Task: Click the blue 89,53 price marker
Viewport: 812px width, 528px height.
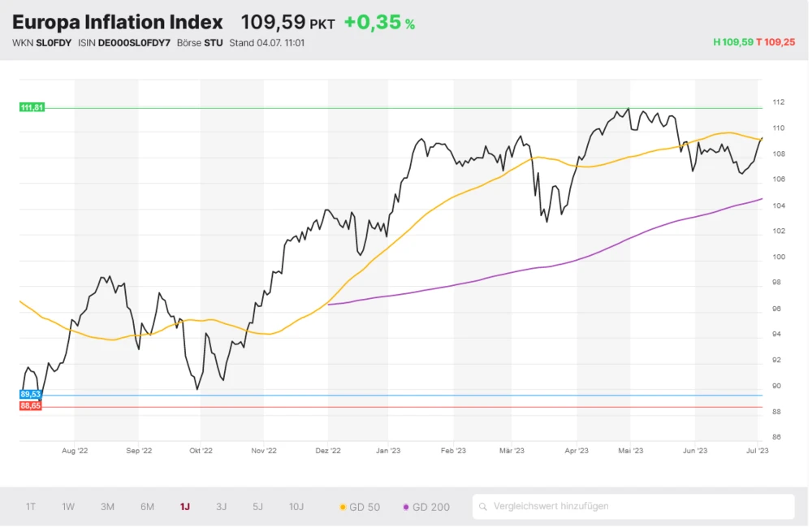Action: 30,394
